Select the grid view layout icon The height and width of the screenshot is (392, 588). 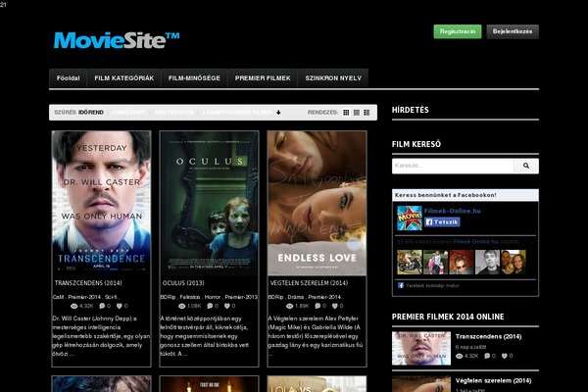point(346,113)
